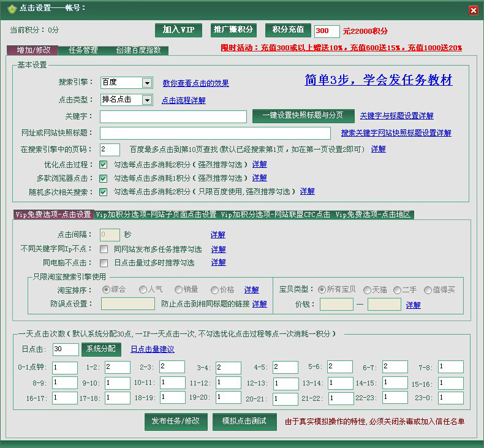Click the 模拟点击测试 button
484x448 pixels.
(244, 422)
